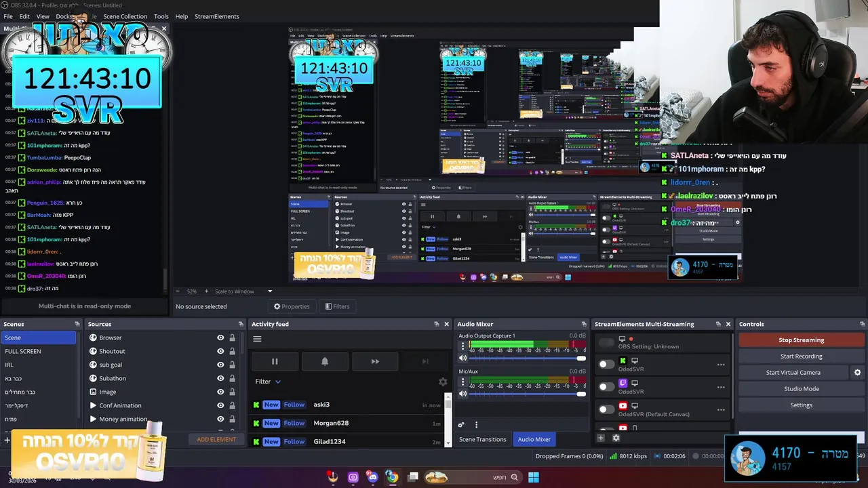This screenshot has height=488, width=868.
Task: Open three-dot menu for YouTube OdedSVR output
Action: pos(721,409)
